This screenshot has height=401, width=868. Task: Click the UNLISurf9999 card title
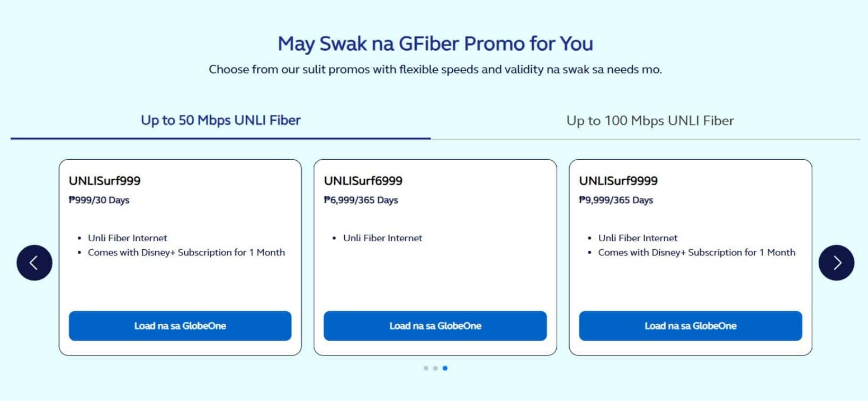pyautogui.click(x=618, y=180)
